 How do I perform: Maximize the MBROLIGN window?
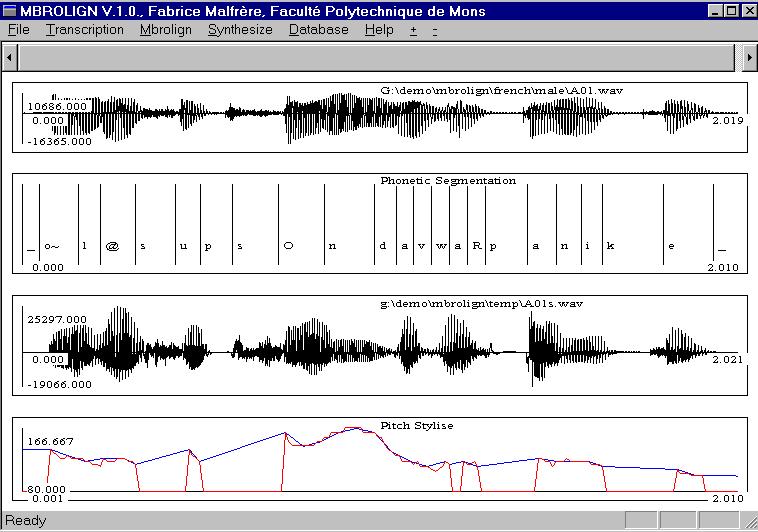[731, 11]
